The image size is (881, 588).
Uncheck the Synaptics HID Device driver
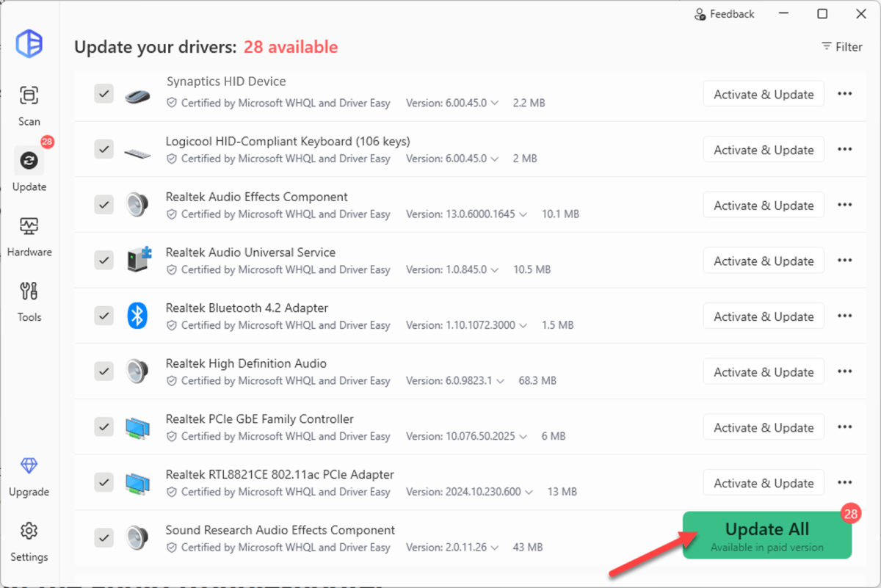tap(104, 93)
